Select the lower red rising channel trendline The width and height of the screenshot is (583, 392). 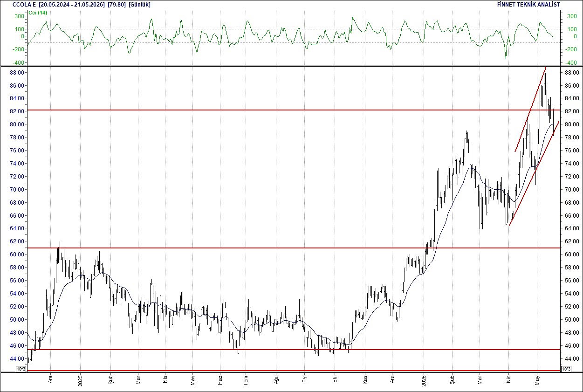534,173
